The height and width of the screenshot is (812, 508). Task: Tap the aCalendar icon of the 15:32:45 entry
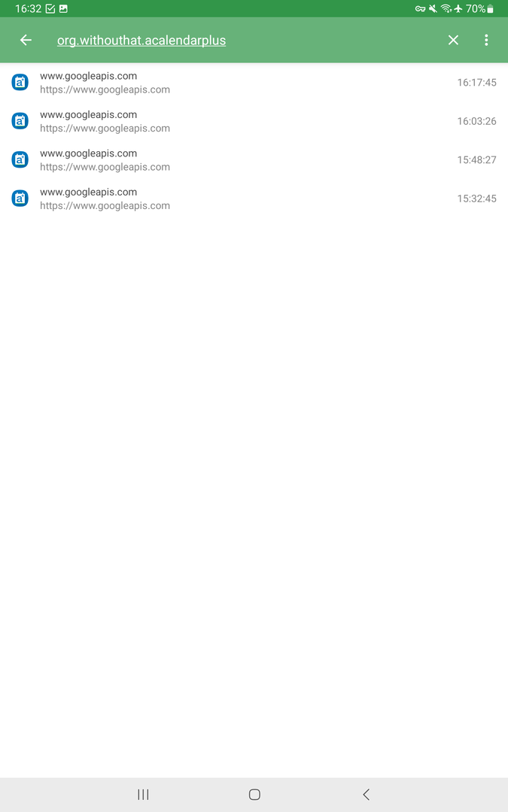click(x=20, y=198)
